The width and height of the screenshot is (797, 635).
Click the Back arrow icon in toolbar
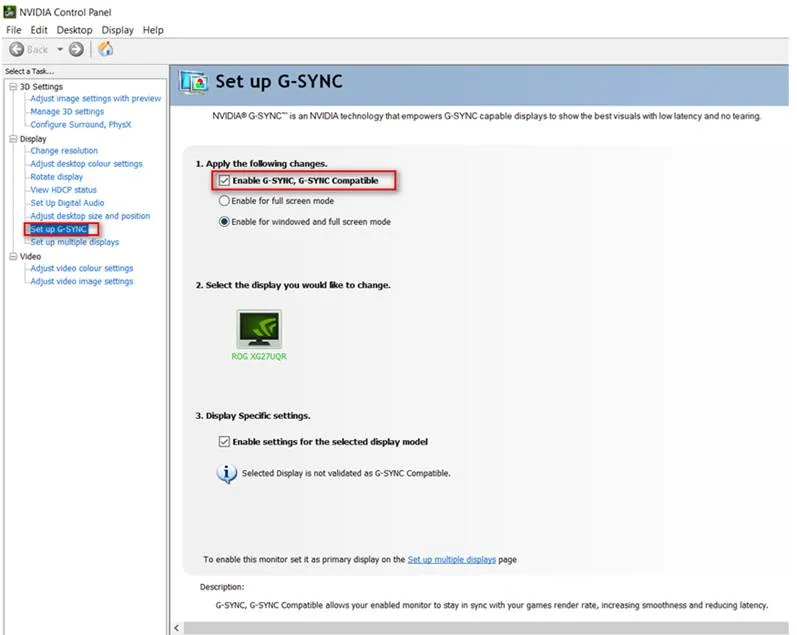point(17,49)
